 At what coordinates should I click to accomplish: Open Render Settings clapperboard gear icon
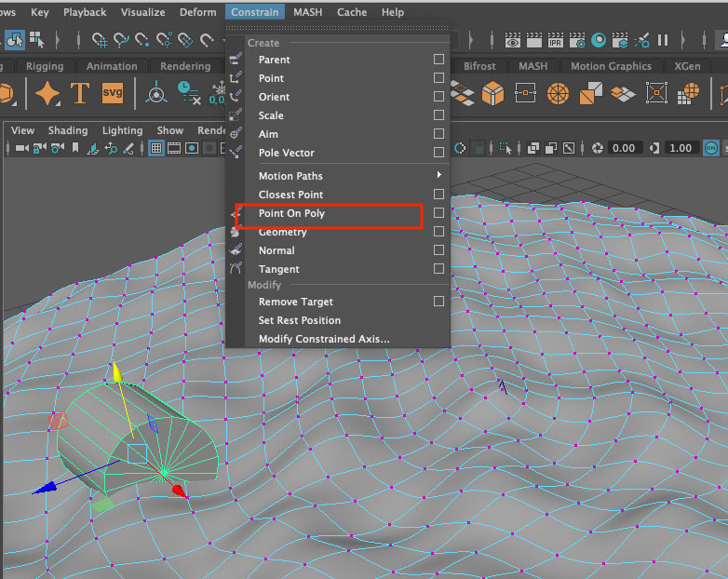(577, 40)
